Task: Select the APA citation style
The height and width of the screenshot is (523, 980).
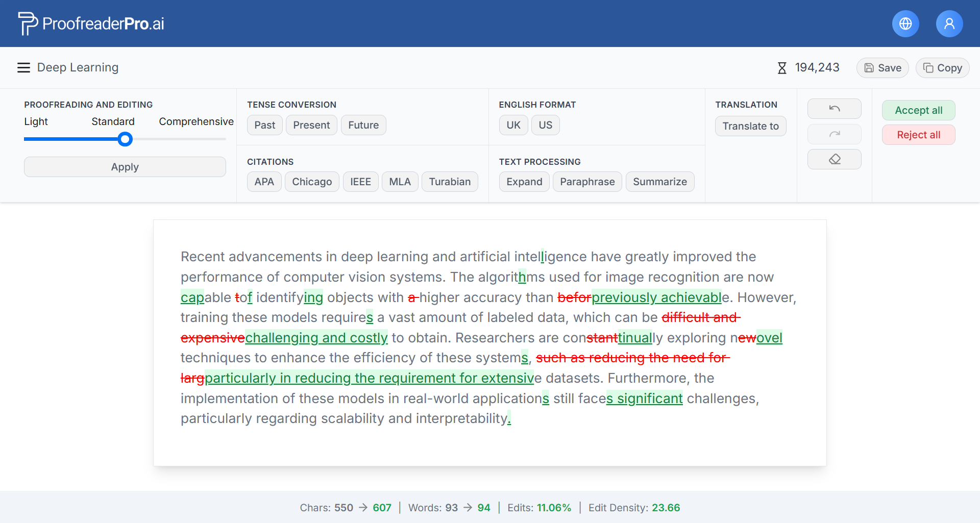Action: (x=264, y=182)
